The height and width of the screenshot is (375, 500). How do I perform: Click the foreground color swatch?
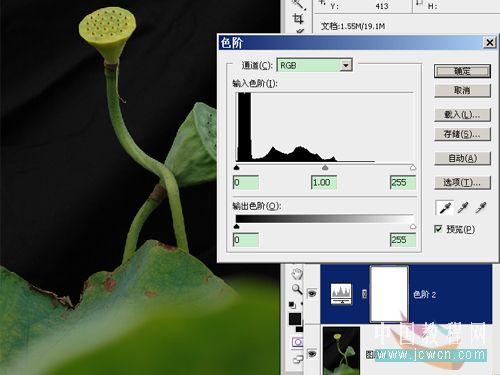(295, 319)
